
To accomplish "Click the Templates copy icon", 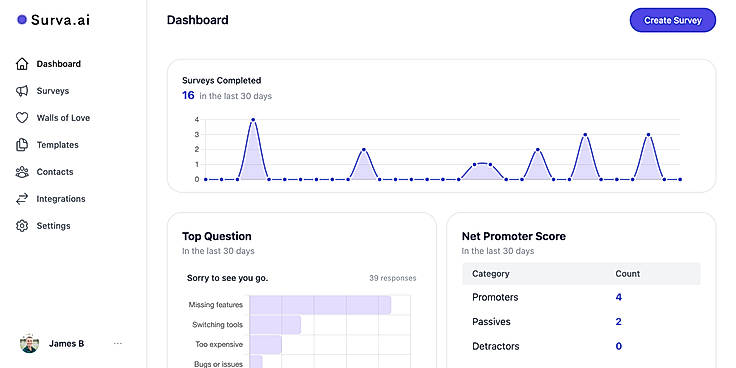I will (x=22, y=145).
